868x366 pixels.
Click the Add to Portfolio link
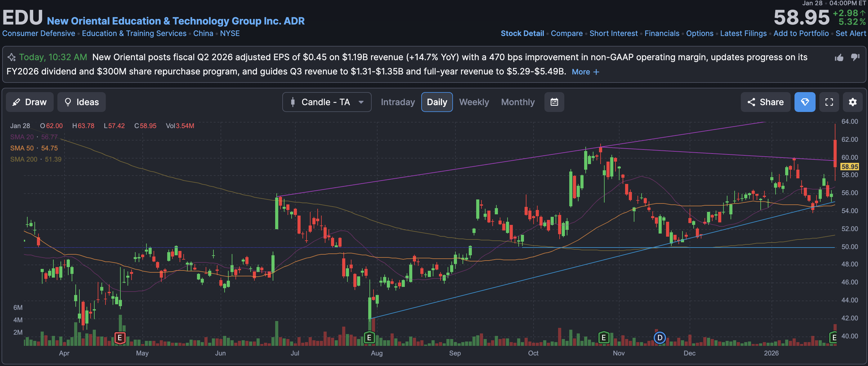801,33
